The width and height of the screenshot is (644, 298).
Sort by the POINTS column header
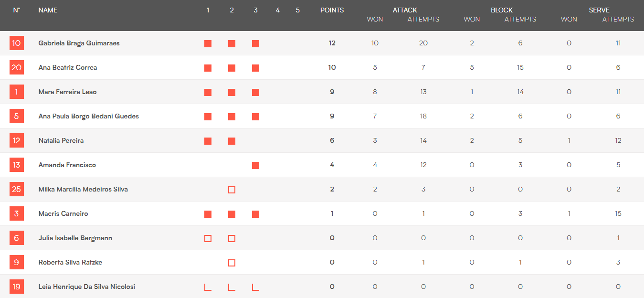coord(332,10)
